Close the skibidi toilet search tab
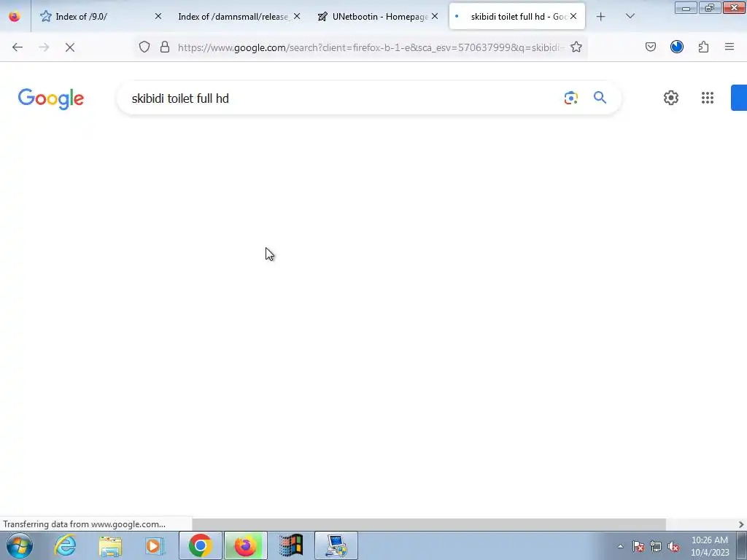747x560 pixels. coord(573,16)
